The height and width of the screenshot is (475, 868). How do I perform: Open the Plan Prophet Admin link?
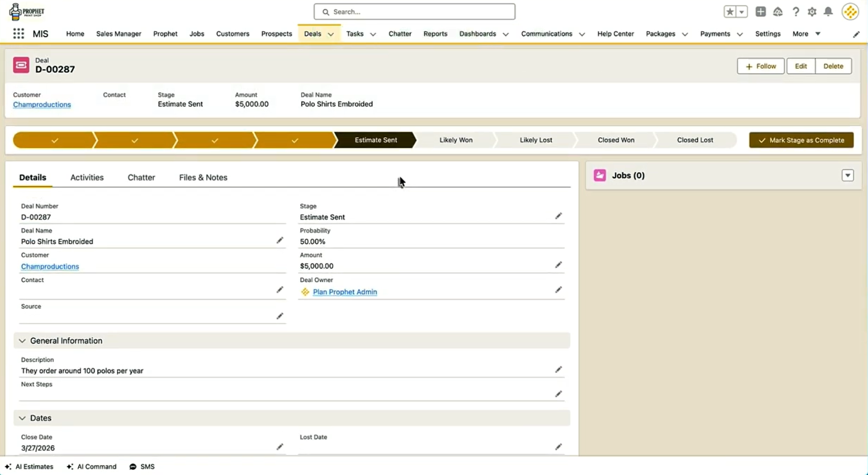(x=344, y=292)
